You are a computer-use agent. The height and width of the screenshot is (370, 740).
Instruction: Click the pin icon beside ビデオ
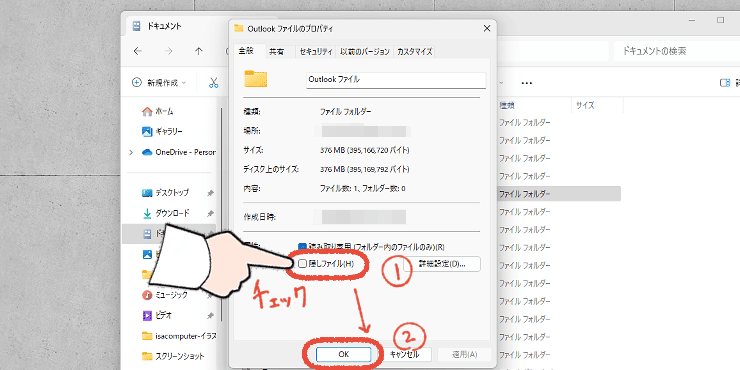click(210, 315)
